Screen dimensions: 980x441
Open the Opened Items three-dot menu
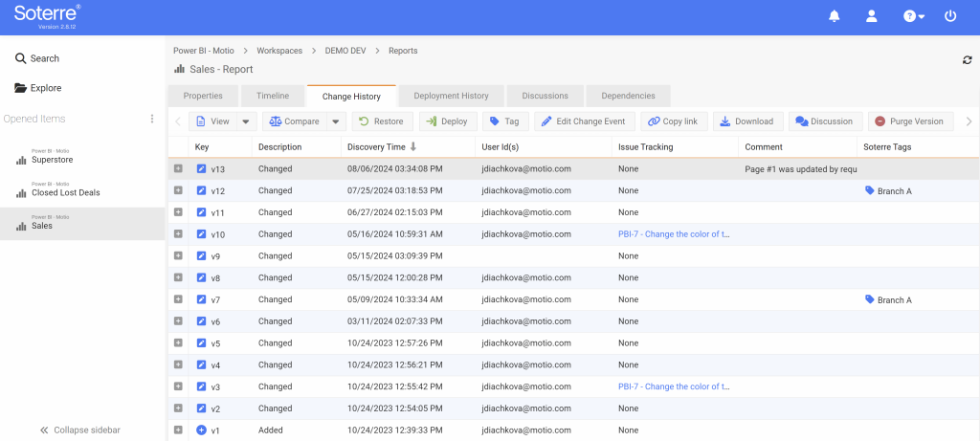pos(151,119)
